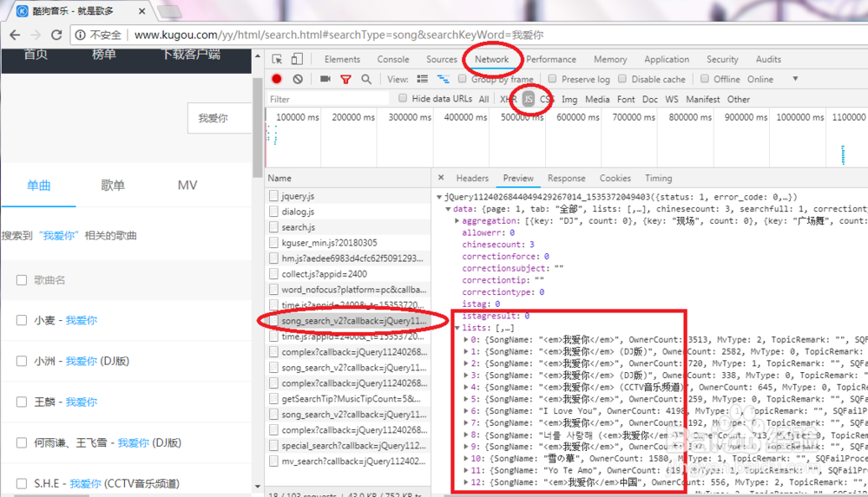This screenshot has height=497, width=868.
Task: Click the page scrollbar up arrow
Action: click(258, 56)
